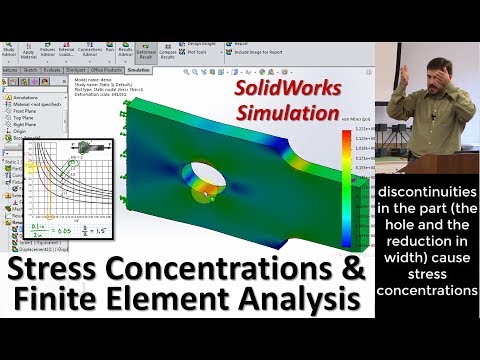Expand the External Loads dropdown arrow
480x360 pixels.
[x=66, y=62]
